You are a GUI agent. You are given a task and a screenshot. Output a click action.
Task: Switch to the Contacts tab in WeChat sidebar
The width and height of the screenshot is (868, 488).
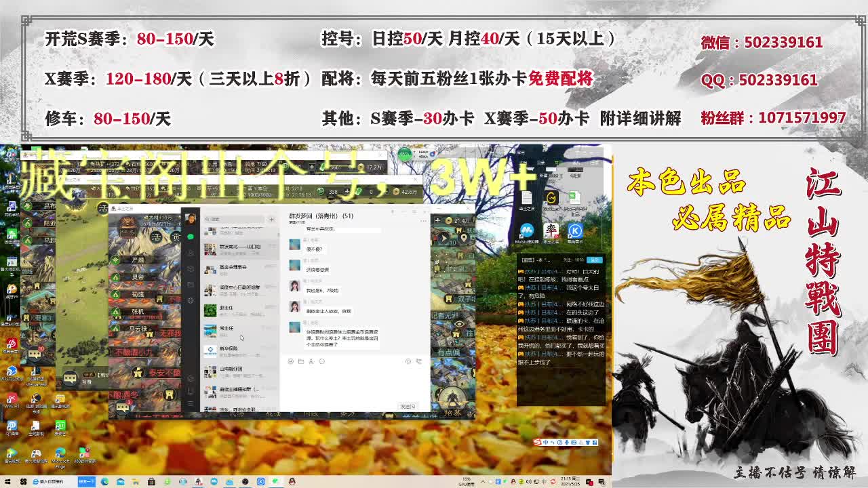tap(191, 254)
